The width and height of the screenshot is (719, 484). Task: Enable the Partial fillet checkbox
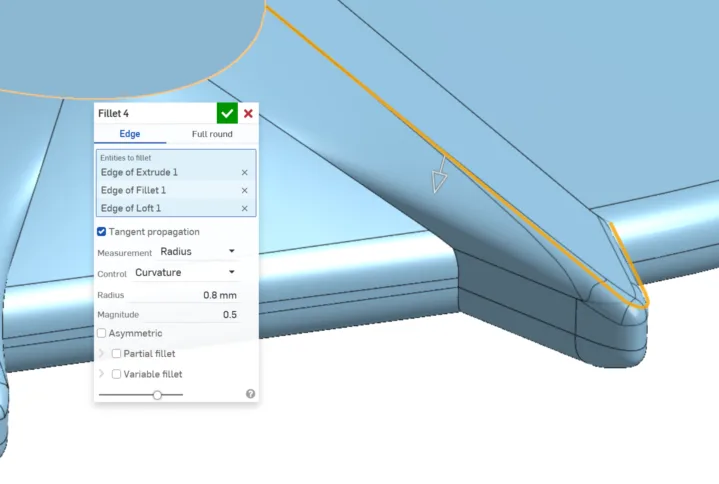116,353
